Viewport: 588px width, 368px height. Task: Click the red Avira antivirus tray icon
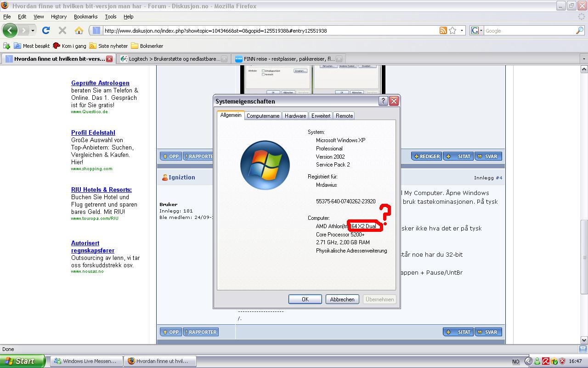click(x=546, y=362)
